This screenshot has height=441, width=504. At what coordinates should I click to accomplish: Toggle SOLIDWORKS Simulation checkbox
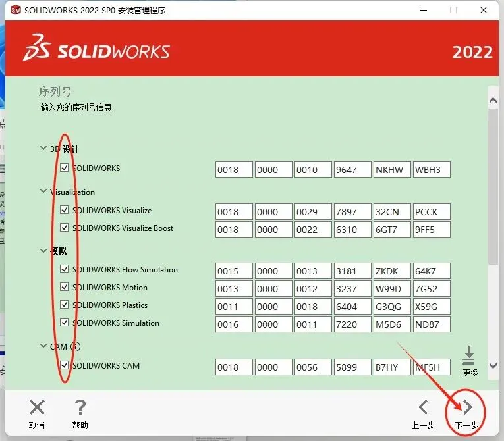click(x=65, y=323)
